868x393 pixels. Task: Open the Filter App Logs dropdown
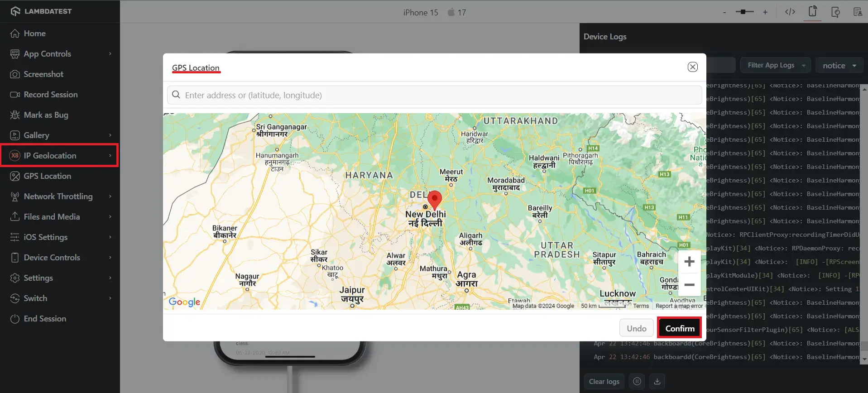[776, 65]
